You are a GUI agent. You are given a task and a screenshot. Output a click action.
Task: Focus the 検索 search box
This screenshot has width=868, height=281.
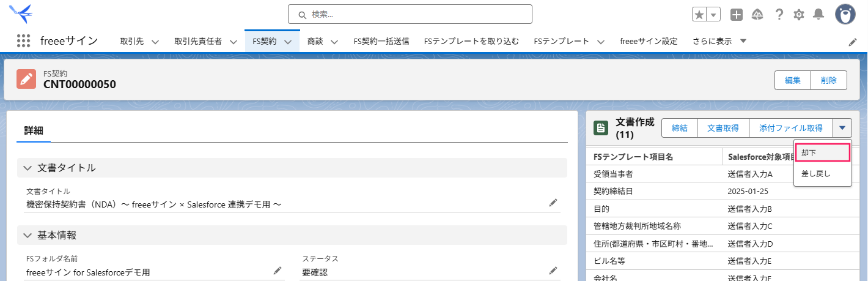coord(410,14)
